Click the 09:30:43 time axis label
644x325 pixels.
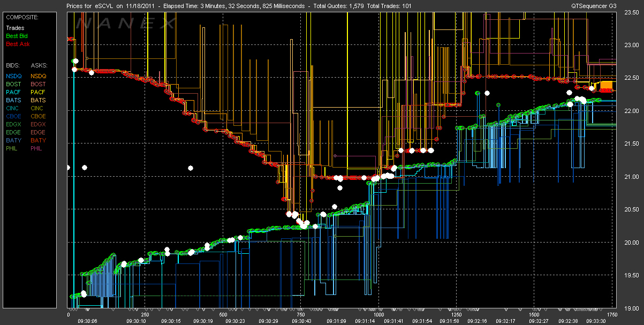click(x=301, y=321)
